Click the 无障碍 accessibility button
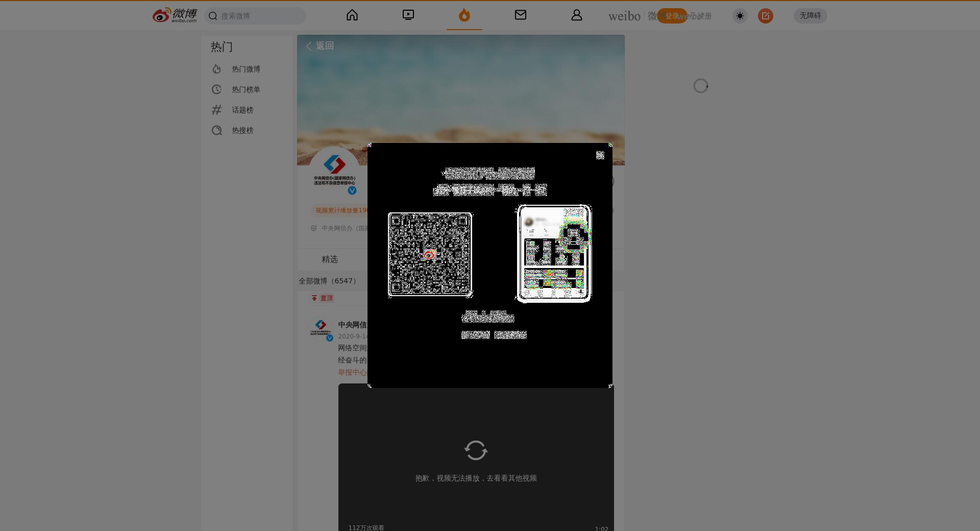980x531 pixels. (x=810, y=16)
